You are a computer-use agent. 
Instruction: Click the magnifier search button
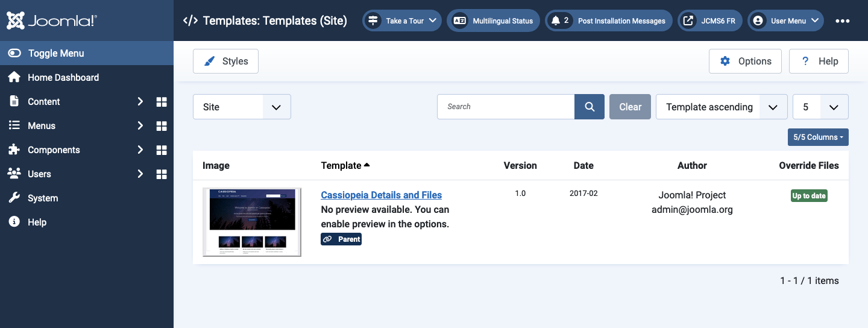[x=590, y=107]
